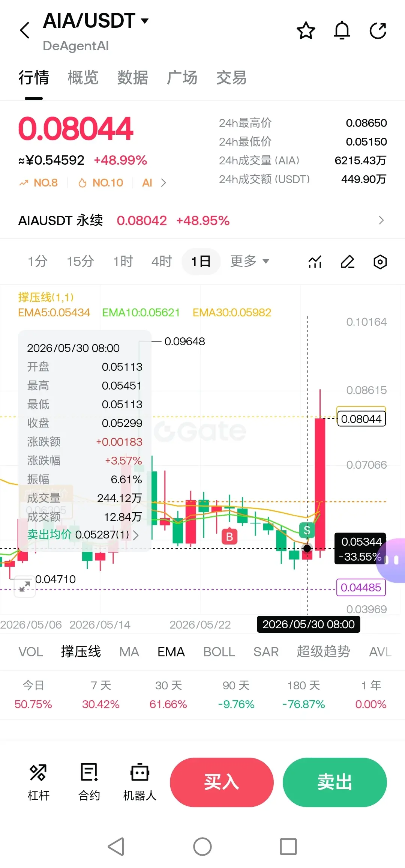Tap the floating purple assistant bubble
405x868 pixels.
pos(391,560)
